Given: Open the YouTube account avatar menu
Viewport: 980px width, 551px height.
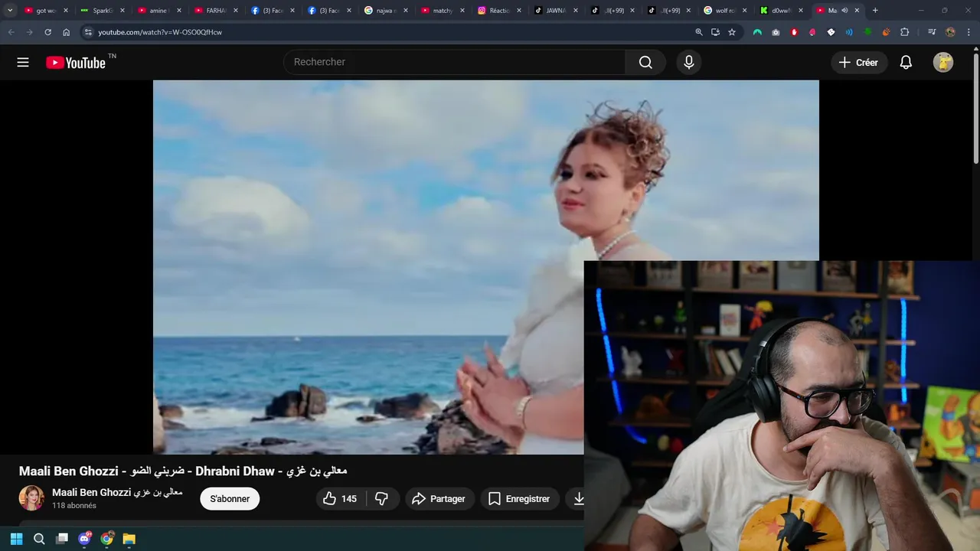Looking at the screenshot, I should pyautogui.click(x=943, y=63).
